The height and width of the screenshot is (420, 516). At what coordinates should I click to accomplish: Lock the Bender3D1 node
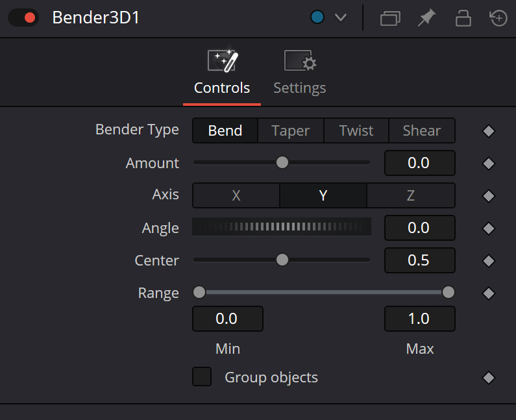click(x=463, y=18)
